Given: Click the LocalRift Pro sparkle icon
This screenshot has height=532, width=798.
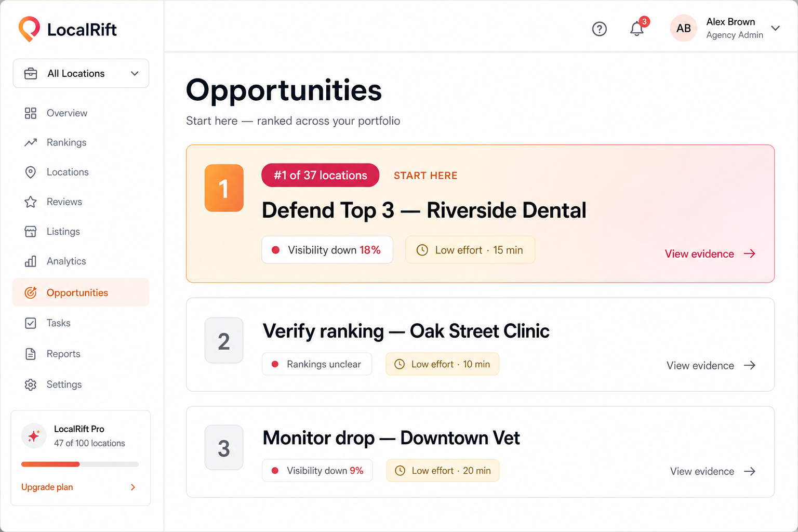Looking at the screenshot, I should (34, 435).
